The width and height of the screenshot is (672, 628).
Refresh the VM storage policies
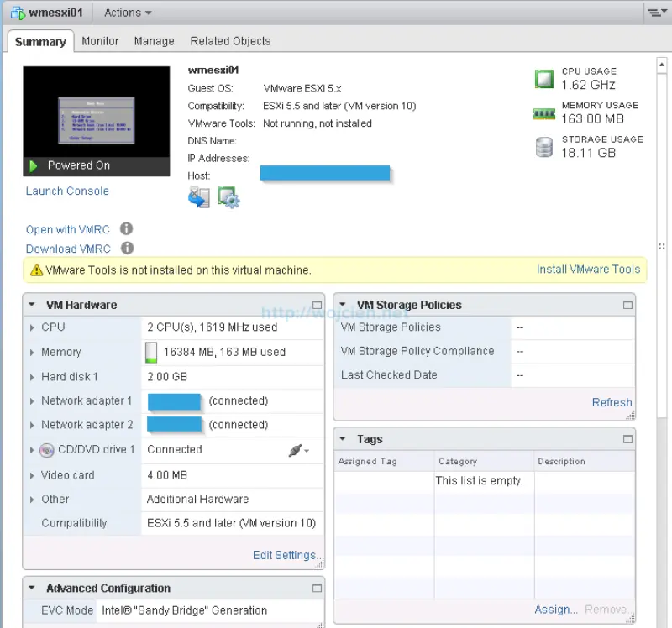point(612,402)
